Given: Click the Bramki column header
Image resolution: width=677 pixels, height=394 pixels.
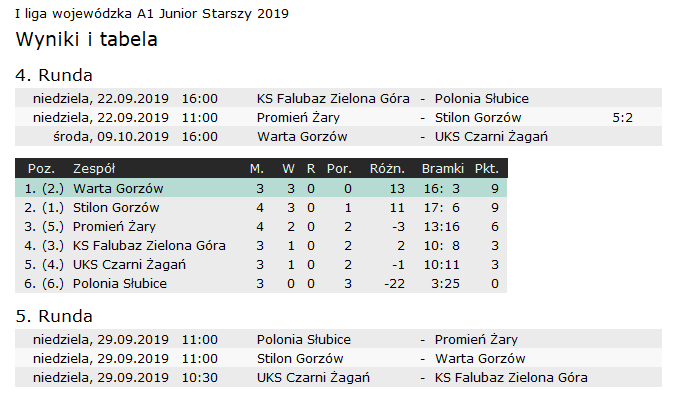Looking at the screenshot, I should [x=443, y=168].
